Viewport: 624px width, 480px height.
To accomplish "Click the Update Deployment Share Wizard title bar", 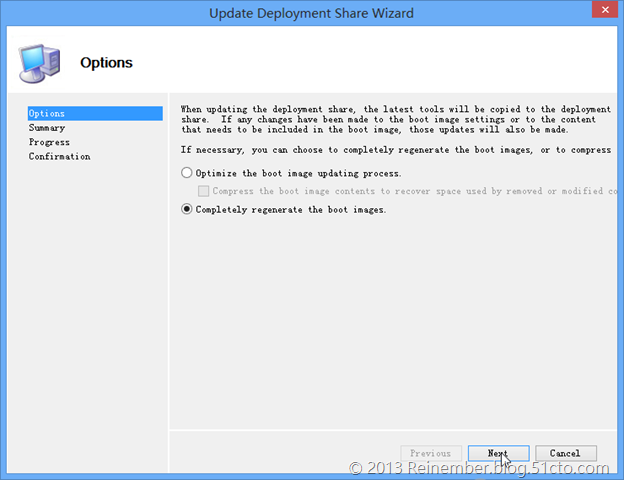I will (x=311, y=13).
